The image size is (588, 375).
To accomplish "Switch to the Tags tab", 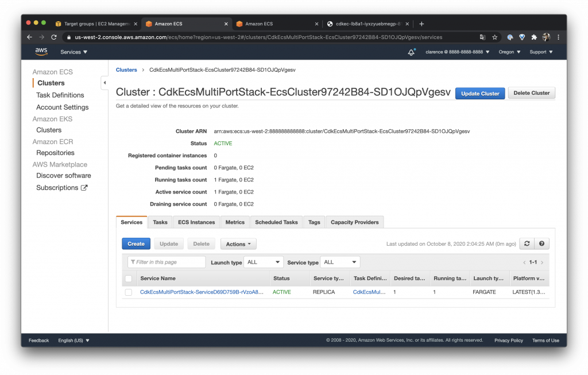I will click(314, 222).
